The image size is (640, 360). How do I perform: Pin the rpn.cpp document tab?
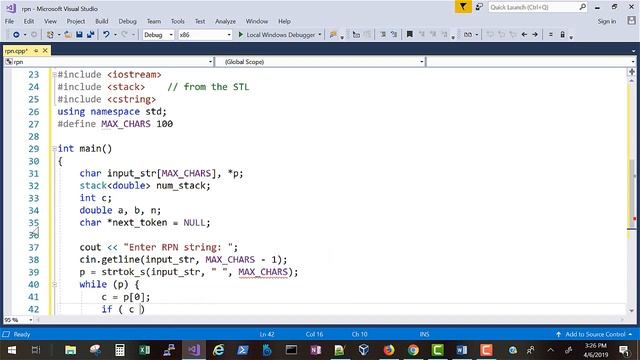pyautogui.click(x=36, y=51)
